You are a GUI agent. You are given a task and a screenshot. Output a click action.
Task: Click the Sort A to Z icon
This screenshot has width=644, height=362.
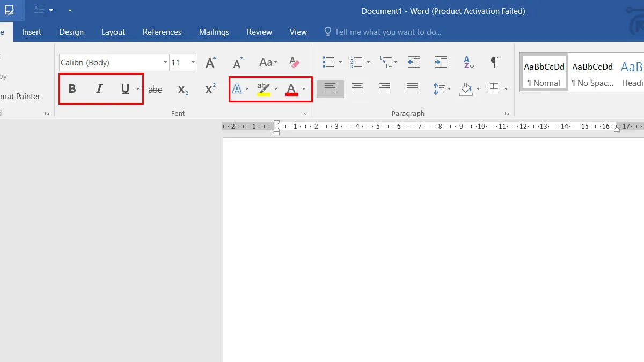[x=469, y=62]
